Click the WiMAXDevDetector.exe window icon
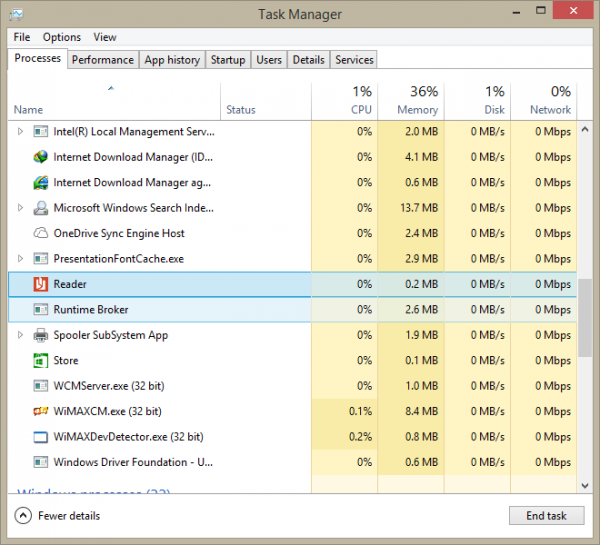This screenshot has height=545, width=600. tap(41, 437)
